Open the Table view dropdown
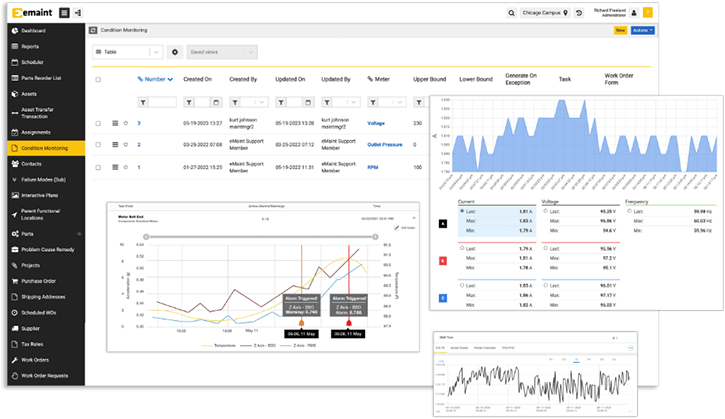This screenshot has width=725, height=419. tap(128, 52)
